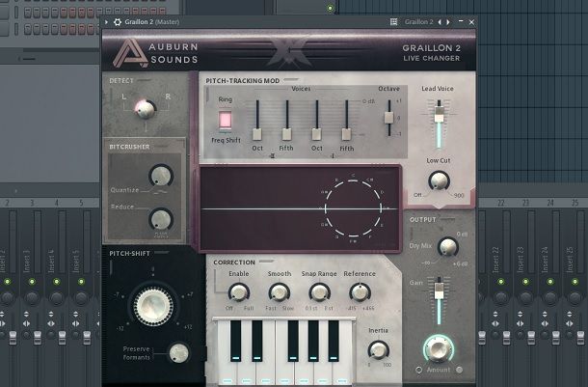
Task: Toggle the A# black key on keyboard
Action: tap(334, 341)
